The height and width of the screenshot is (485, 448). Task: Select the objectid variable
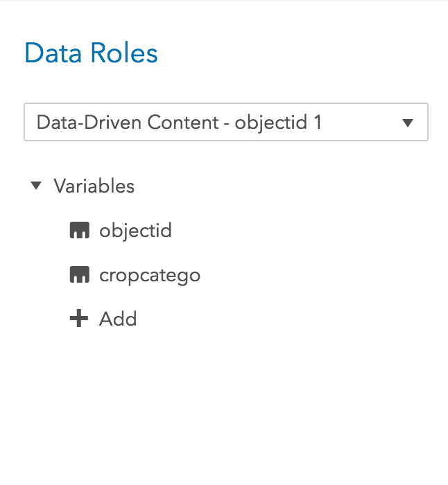pyautogui.click(x=135, y=230)
